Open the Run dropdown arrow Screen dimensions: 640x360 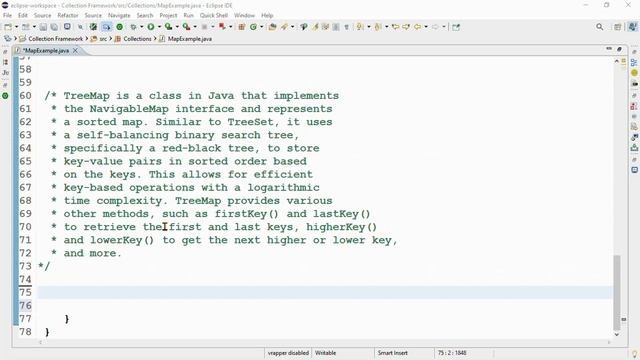point(159,27)
